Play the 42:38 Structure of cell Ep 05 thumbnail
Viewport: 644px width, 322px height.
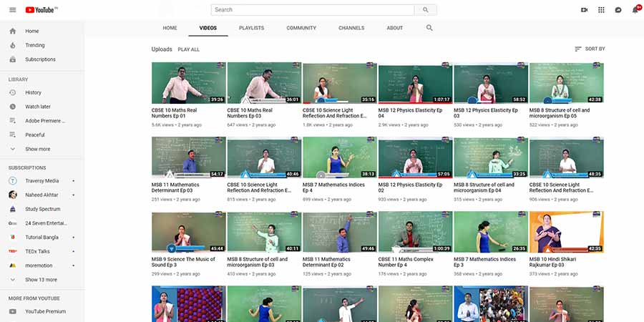click(x=567, y=83)
